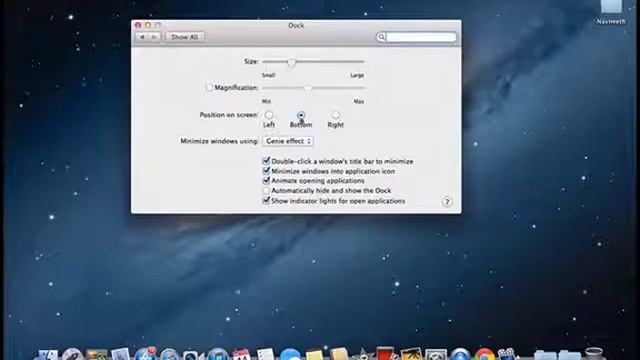Click the Navneeth drive icon on desktop

coord(611,7)
